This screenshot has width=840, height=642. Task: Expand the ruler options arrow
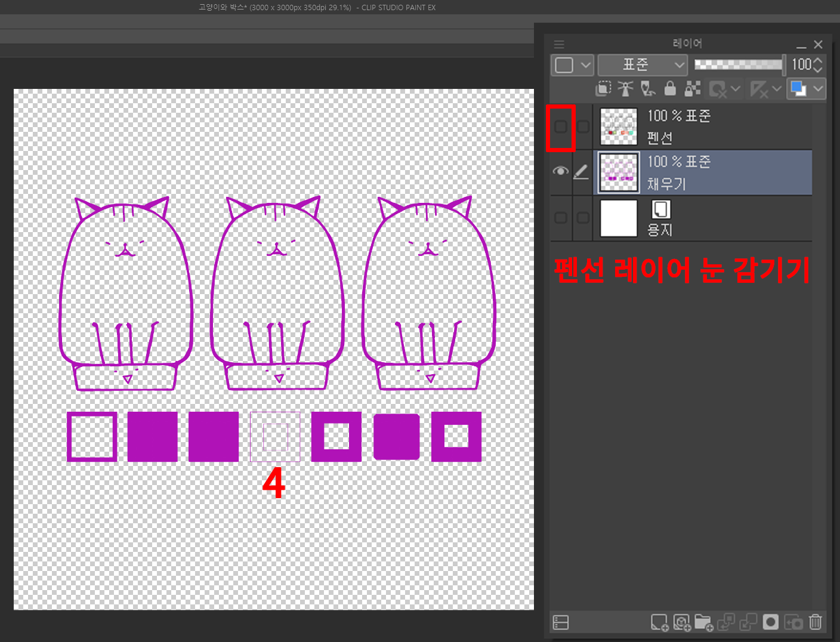(776, 89)
